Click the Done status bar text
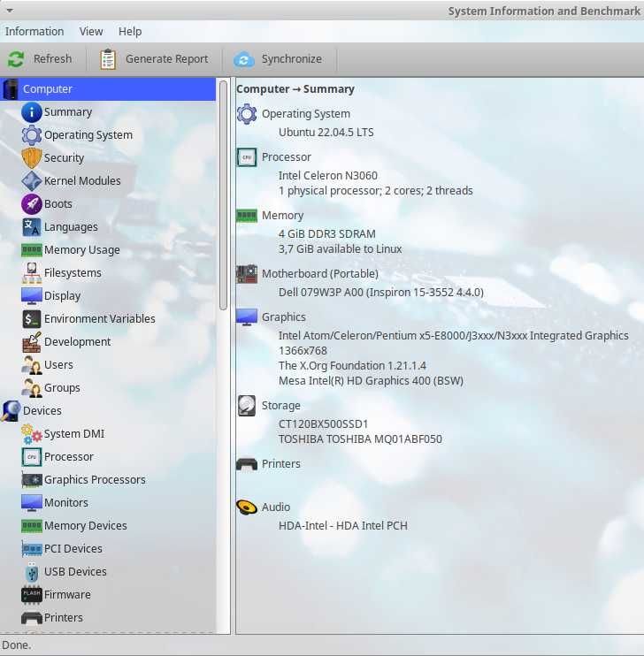The image size is (644, 656). coord(16,645)
